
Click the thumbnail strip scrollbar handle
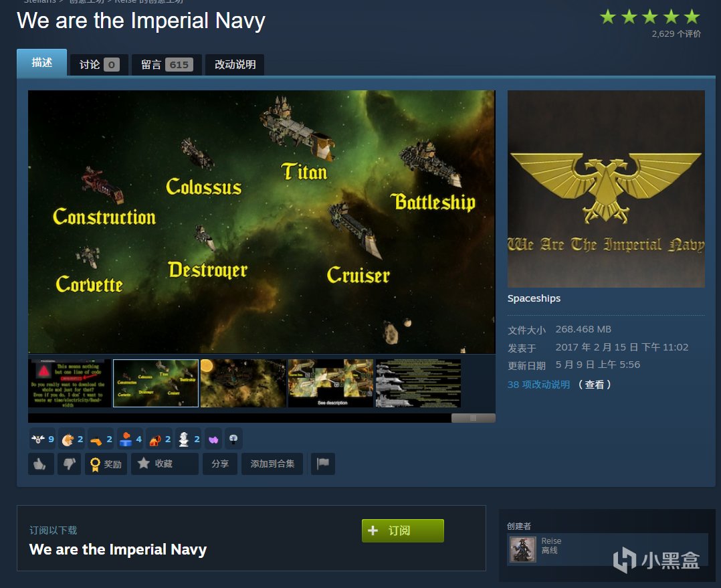pos(473,418)
